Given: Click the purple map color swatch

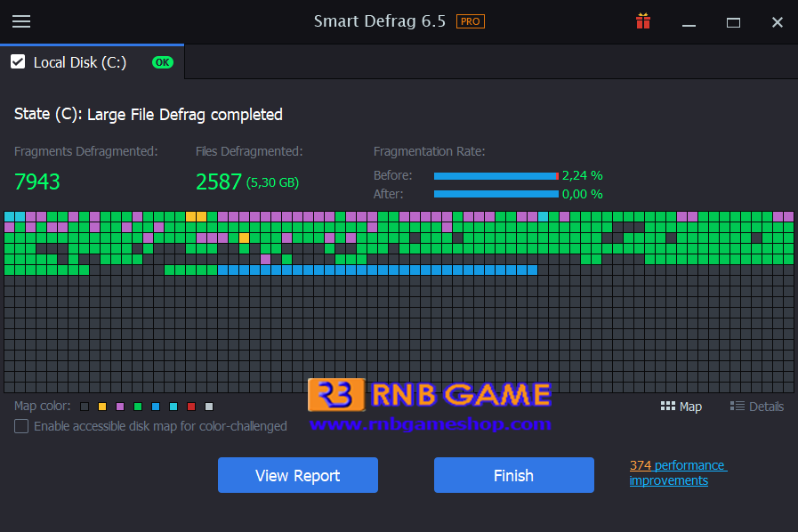Looking at the screenshot, I should [120, 407].
